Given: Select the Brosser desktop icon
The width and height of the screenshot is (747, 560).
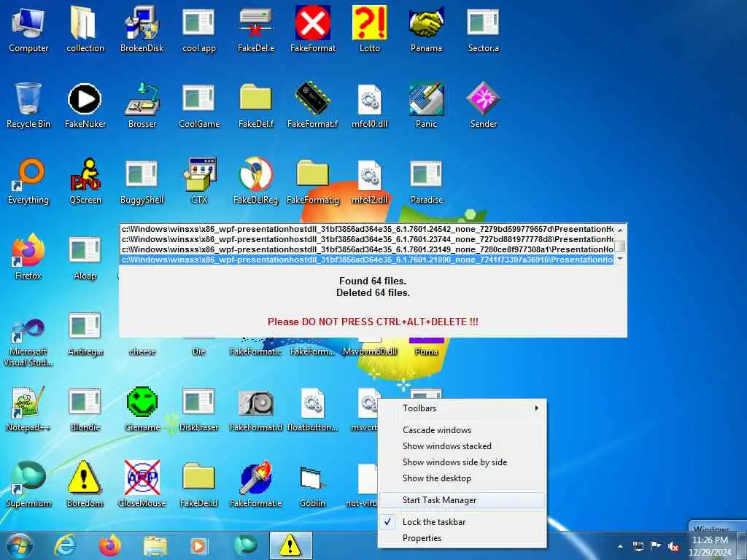Looking at the screenshot, I should point(142,105).
